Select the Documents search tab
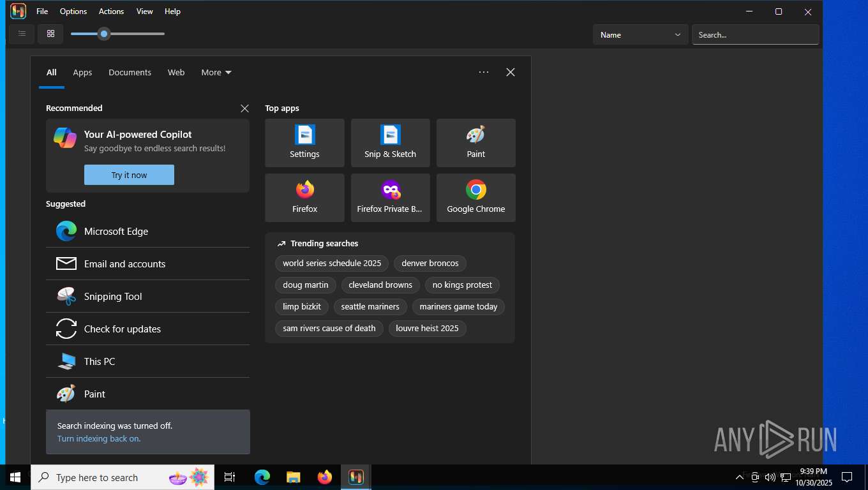The image size is (868, 490). 130,72
